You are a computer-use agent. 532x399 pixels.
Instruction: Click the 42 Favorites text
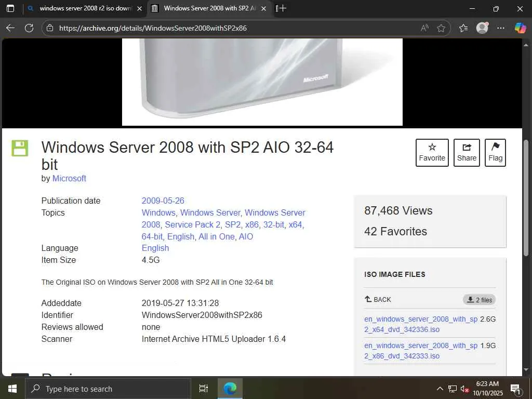(395, 231)
